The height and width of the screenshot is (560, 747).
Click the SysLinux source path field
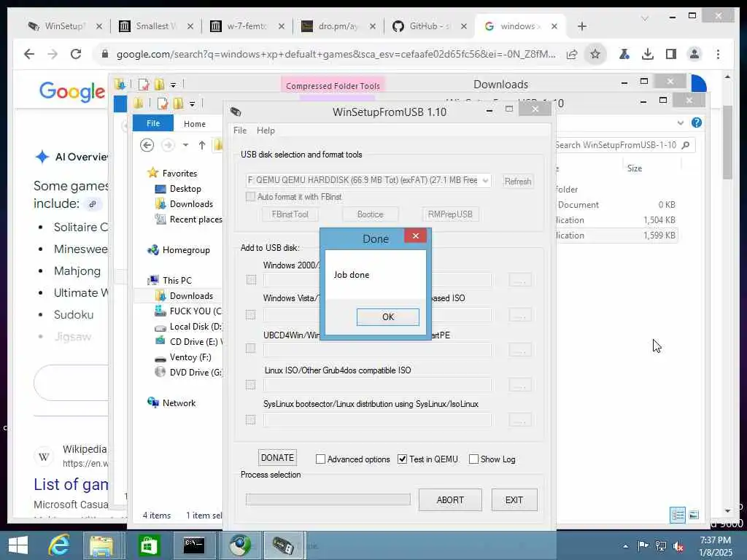click(x=377, y=419)
